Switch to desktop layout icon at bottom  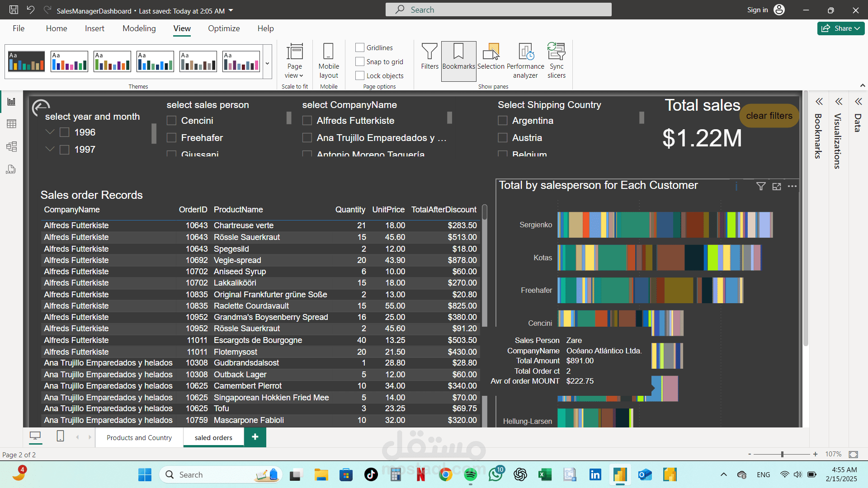pos(35,436)
